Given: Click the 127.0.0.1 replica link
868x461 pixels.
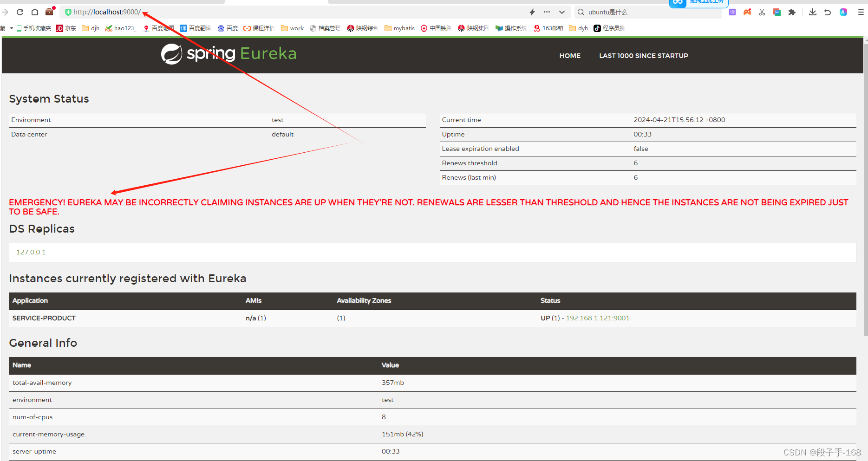Looking at the screenshot, I should coord(31,252).
